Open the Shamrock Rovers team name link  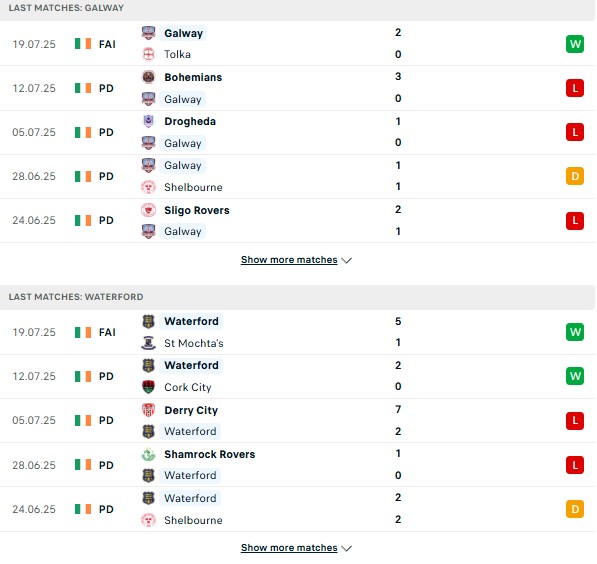pos(210,454)
